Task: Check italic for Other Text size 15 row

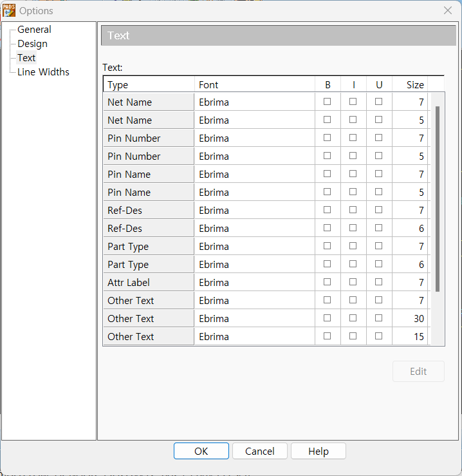Action: point(353,336)
